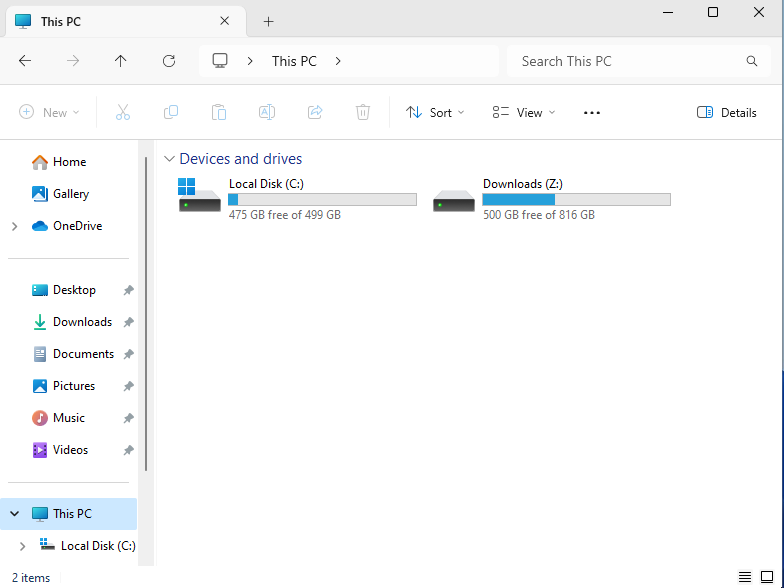
Task: Click the search magnifier icon
Action: tap(752, 61)
